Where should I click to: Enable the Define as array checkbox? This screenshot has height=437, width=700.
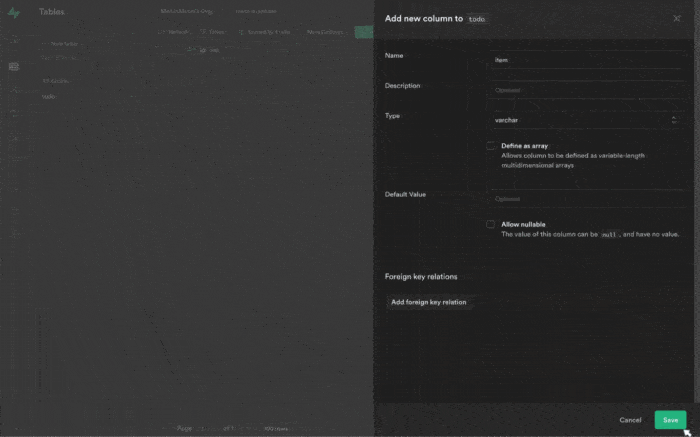coord(491,146)
